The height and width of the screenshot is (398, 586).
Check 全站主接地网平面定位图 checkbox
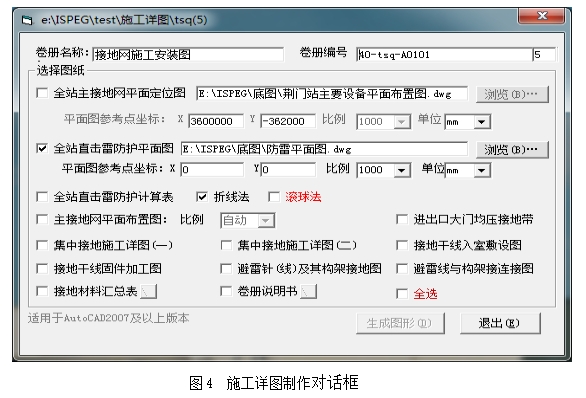42,93
